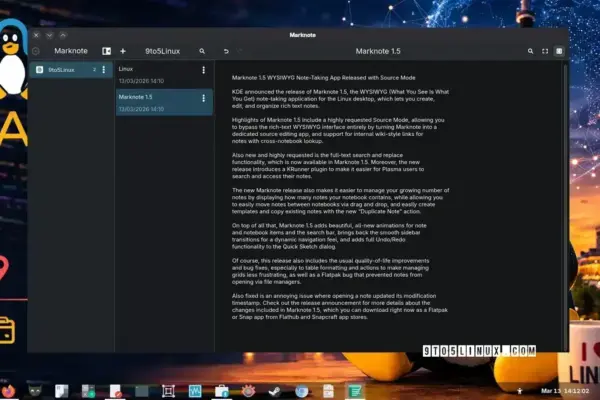The width and height of the screenshot is (600, 400).
Task: Add a new note with plus icon
Action: [123, 51]
